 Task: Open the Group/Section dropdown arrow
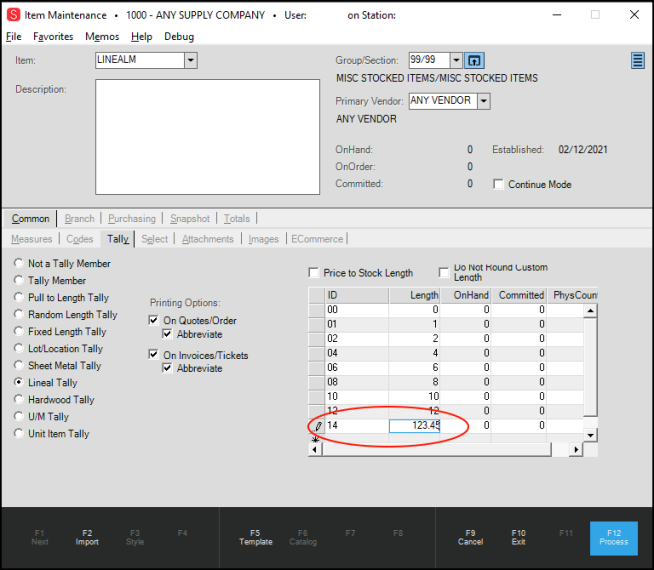coord(456,61)
